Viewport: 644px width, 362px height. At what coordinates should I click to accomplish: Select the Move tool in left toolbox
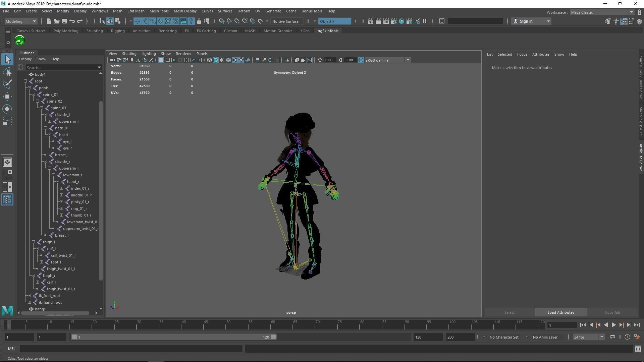(x=7, y=97)
